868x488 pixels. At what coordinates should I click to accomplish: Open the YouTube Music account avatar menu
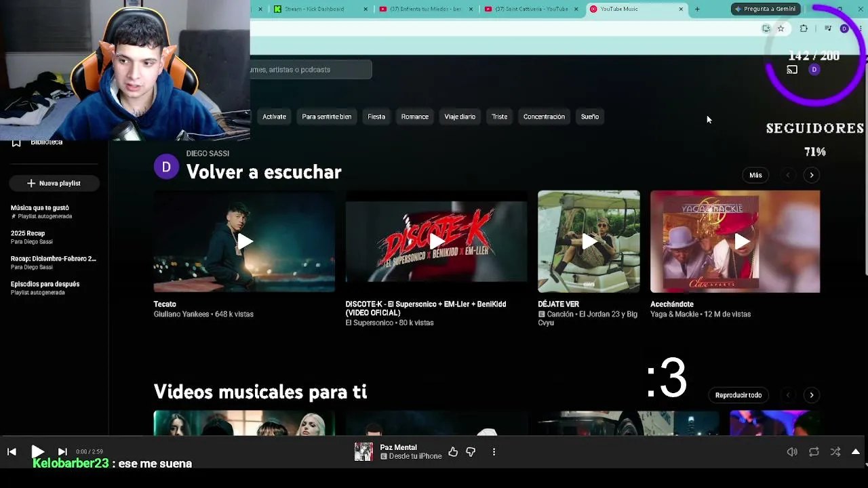click(814, 70)
